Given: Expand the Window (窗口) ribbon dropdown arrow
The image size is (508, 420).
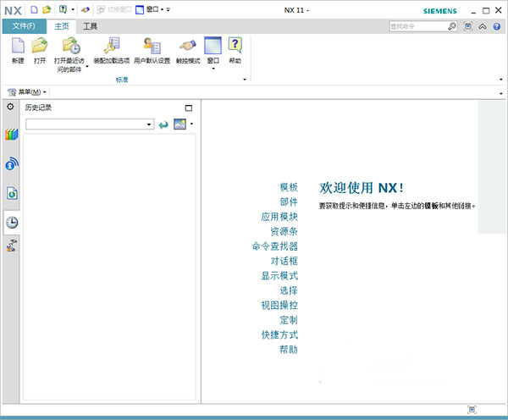Looking at the screenshot, I should pos(213,69).
